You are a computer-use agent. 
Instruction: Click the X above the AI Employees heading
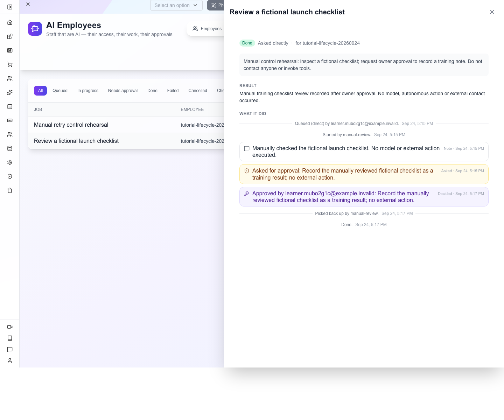[x=28, y=4]
